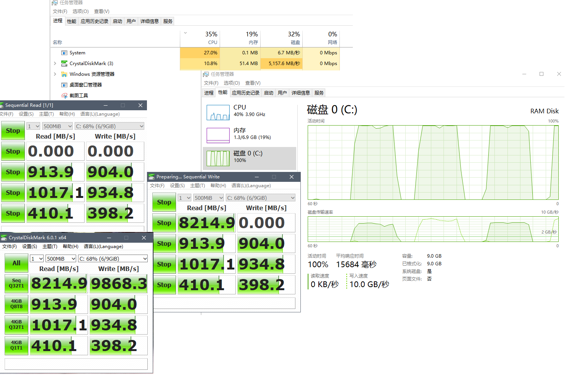Open 500MiB size dropdown in Sequential Write window

click(x=208, y=198)
